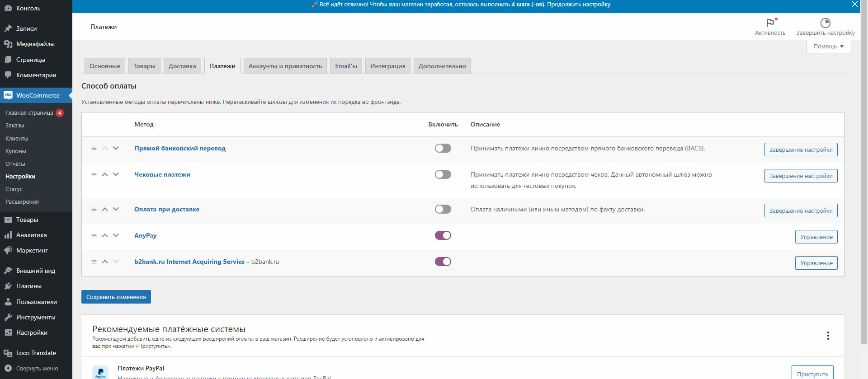This screenshot has height=379, width=868.
Task: Click drag handle for AnyPay row
Action: [x=94, y=235]
